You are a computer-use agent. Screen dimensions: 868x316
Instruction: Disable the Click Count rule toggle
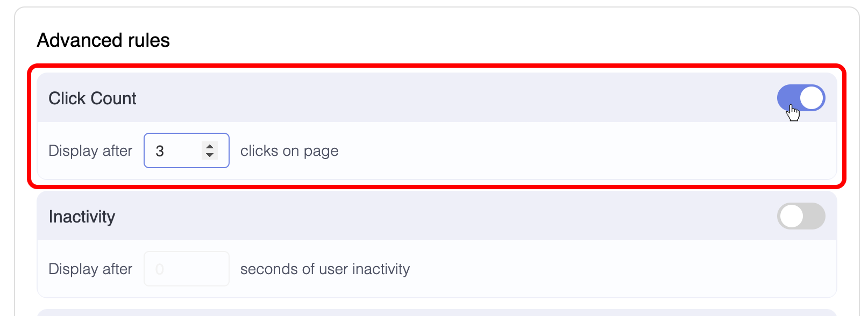[801, 98]
